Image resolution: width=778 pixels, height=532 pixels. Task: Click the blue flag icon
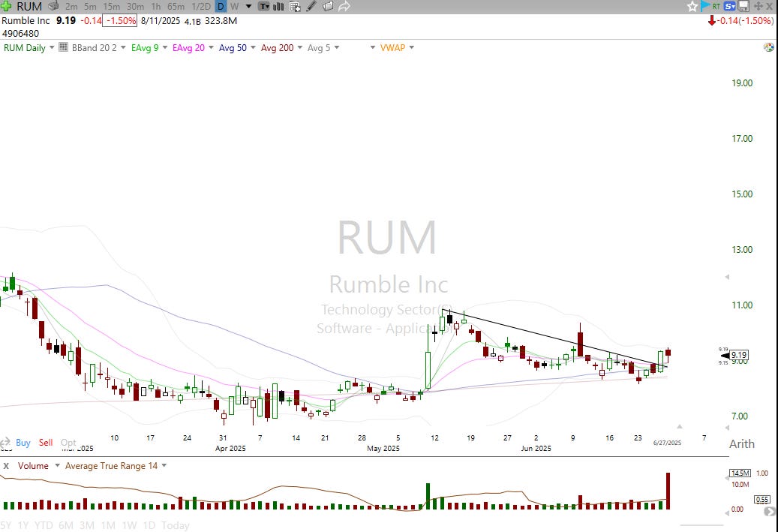(x=705, y=6)
